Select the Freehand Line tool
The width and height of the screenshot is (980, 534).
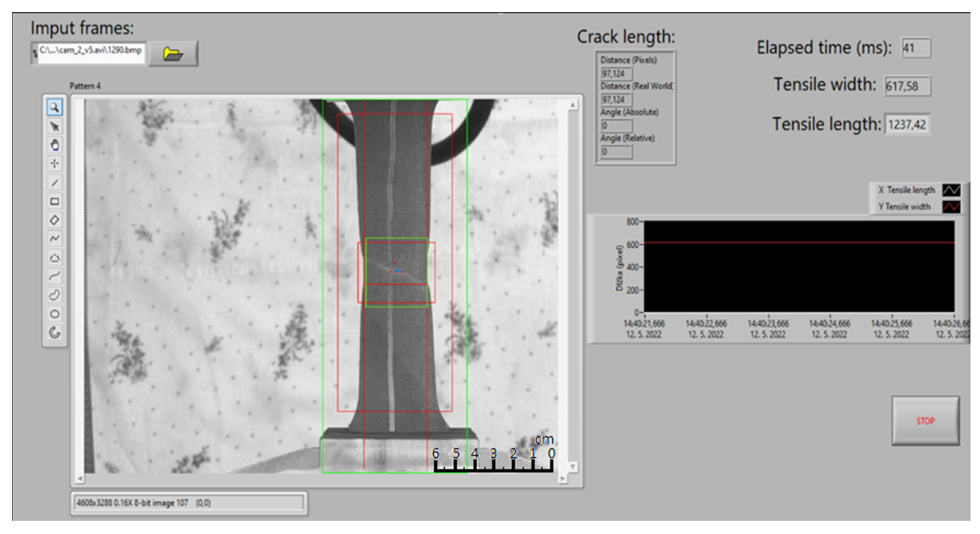[x=55, y=276]
